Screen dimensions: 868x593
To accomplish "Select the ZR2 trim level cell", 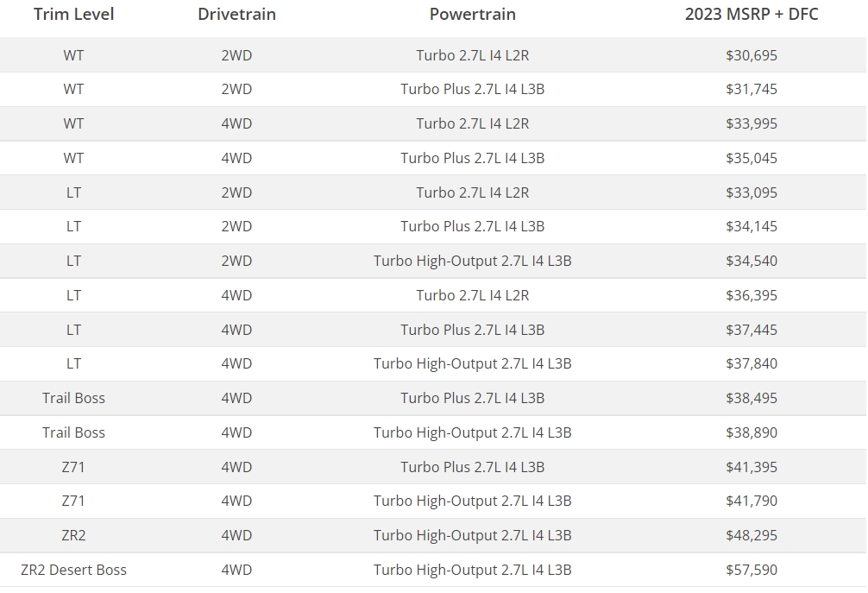I will pyautogui.click(x=73, y=535).
